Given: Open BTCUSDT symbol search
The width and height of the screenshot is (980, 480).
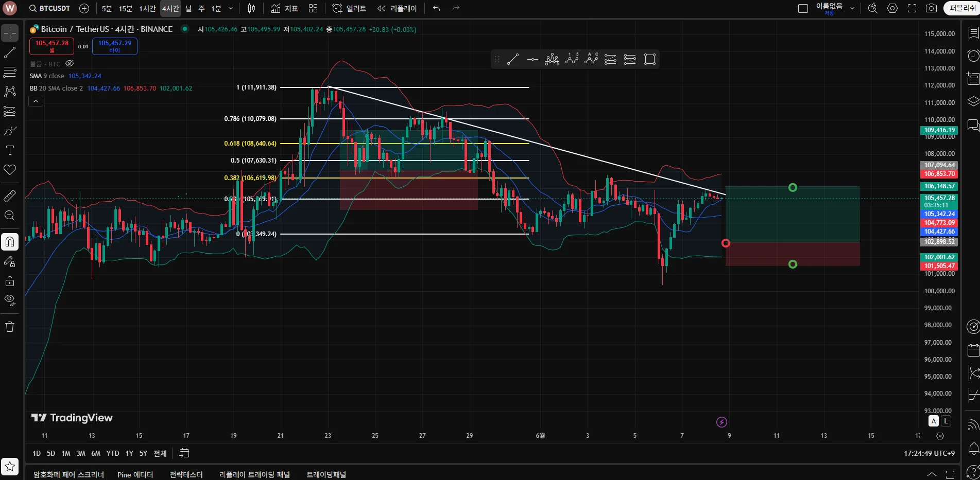Looking at the screenshot, I should [x=49, y=9].
